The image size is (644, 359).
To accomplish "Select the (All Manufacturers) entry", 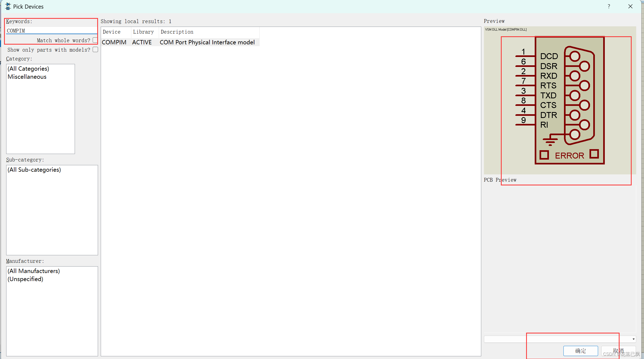I will point(34,271).
